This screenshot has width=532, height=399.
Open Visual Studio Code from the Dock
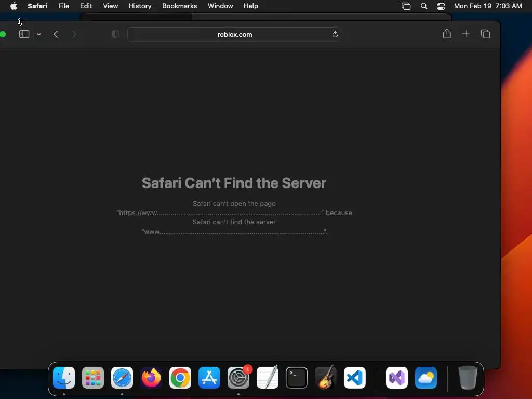pyautogui.click(x=354, y=378)
